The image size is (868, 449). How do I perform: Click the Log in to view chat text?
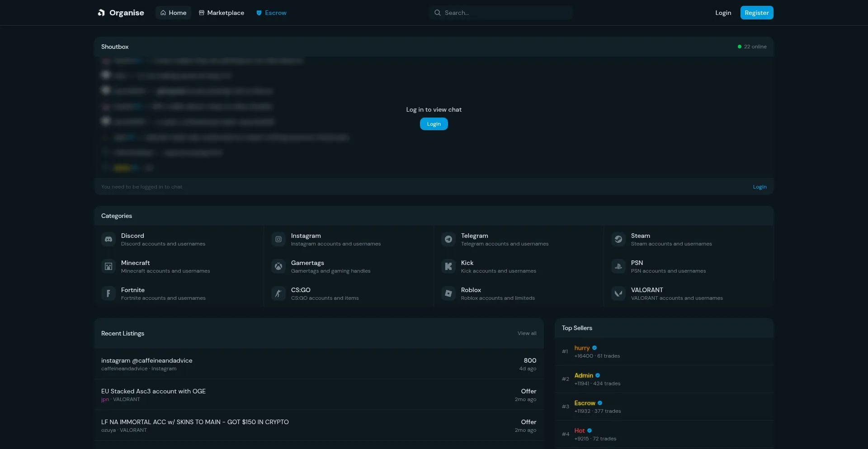[434, 109]
